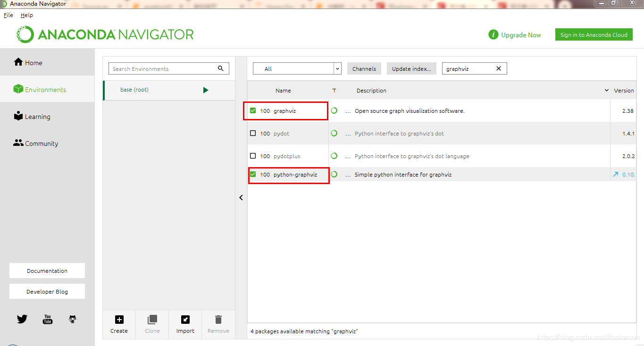The height and width of the screenshot is (346, 644).
Task: Open the Developer Blog button
Action: click(x=47, y=291)
